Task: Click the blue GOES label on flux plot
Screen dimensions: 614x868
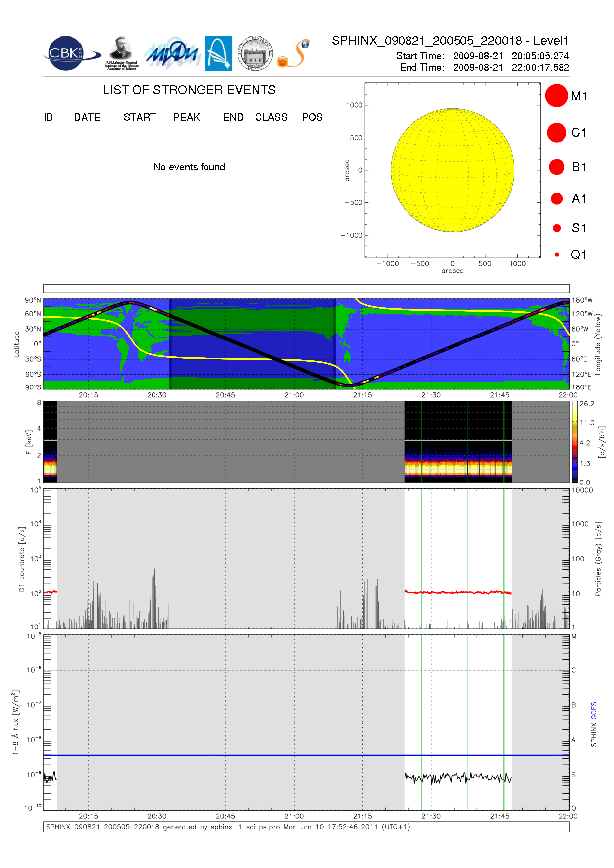Action: (x=594, y=711)
